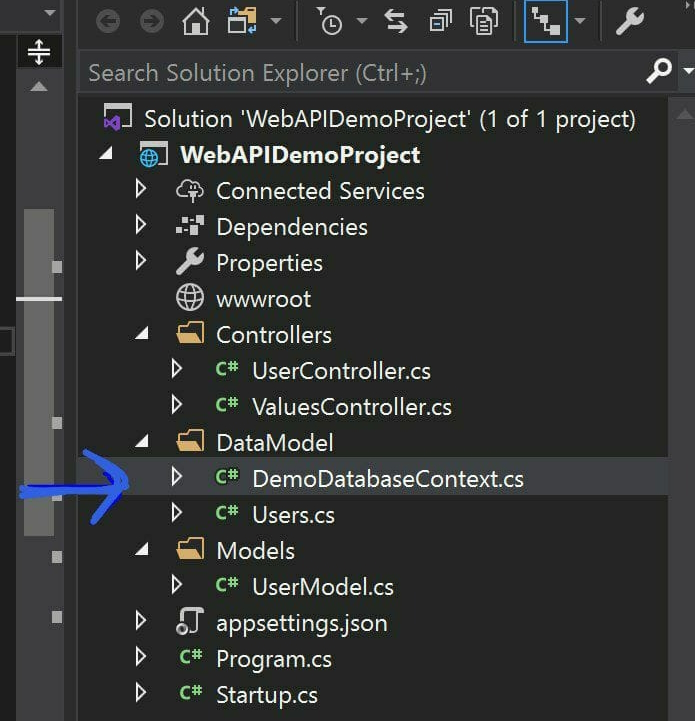Toggle the Preview Selected Items button

[546, 22]
